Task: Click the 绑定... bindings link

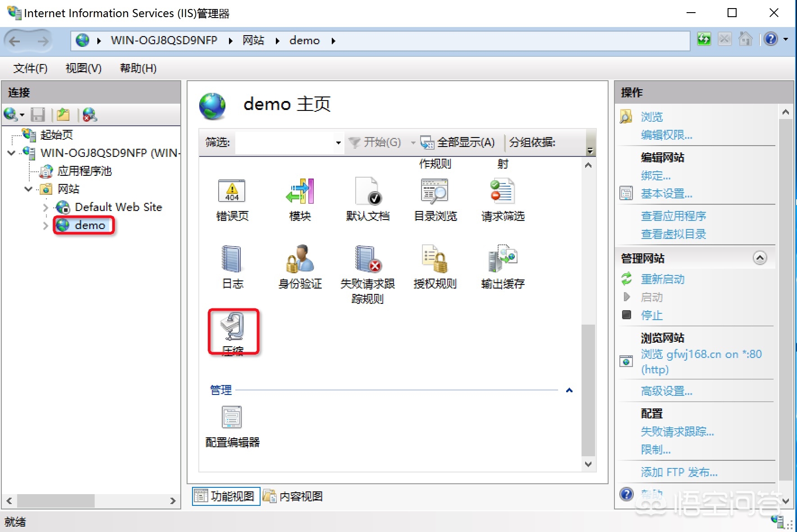Action: [656, 176]
